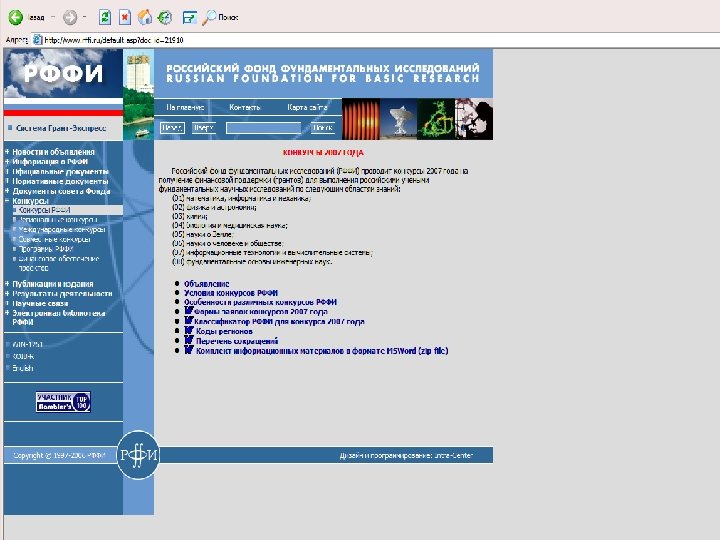Click the site 'Поиск' search button
Viewport: 720px width, 540px height.
[322, 128]
